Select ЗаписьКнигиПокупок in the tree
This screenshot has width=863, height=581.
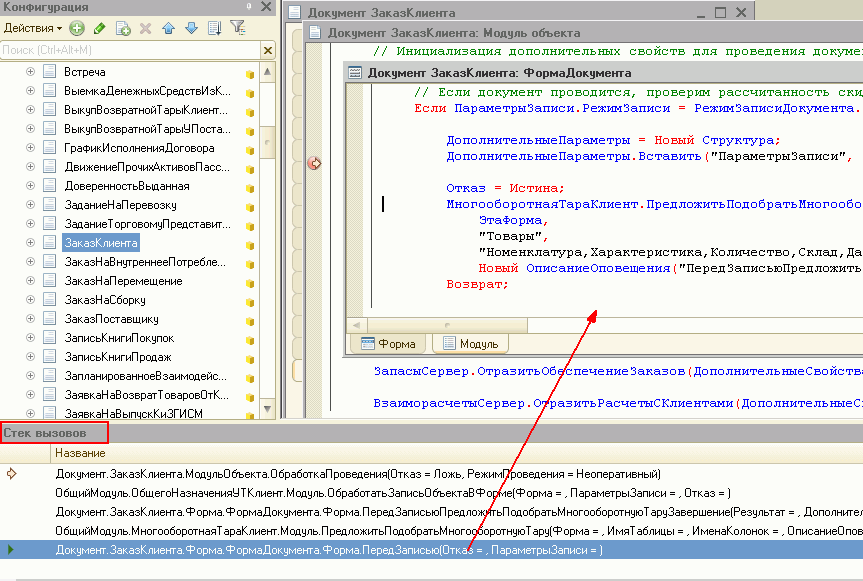click(x=119, y=338)
